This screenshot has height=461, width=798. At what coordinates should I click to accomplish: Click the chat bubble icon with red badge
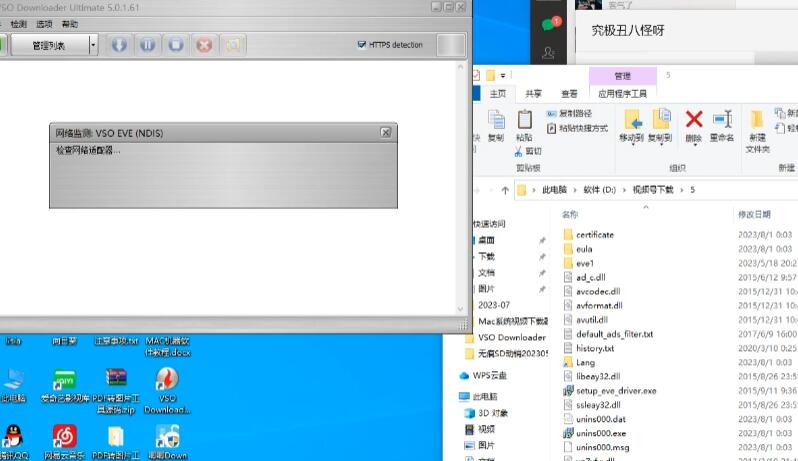(550, 23)
